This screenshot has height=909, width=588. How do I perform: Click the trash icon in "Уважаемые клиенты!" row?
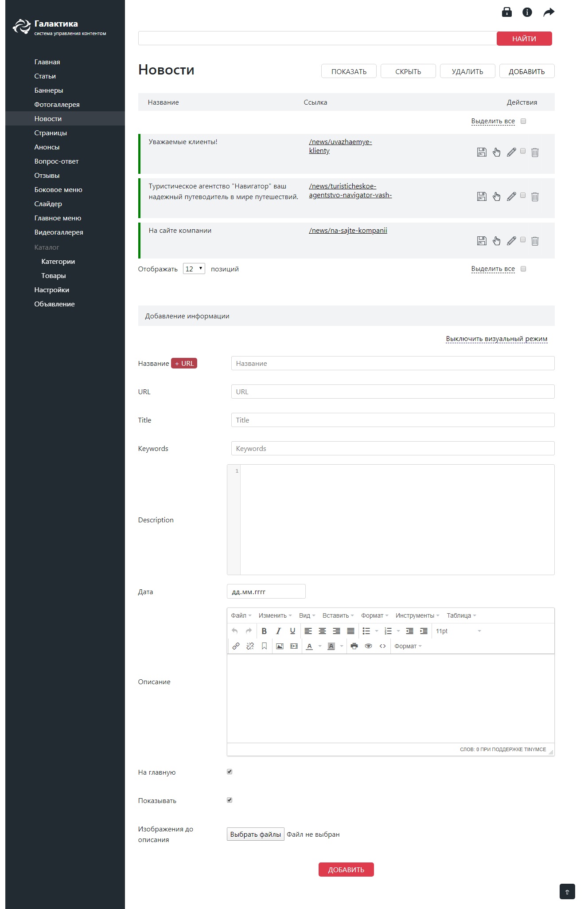click(535, 152)
